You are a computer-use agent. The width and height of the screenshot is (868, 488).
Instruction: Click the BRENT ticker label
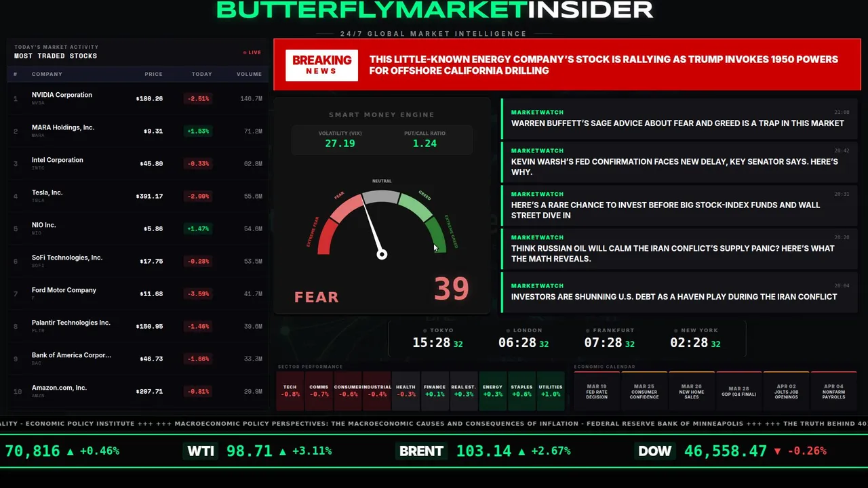[421, 451]
